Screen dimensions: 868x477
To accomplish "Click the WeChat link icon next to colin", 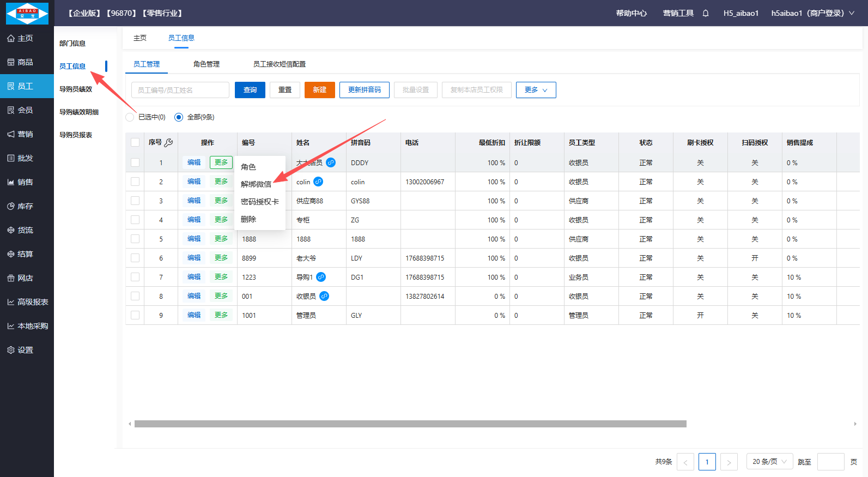I will (x=318, y=182).
